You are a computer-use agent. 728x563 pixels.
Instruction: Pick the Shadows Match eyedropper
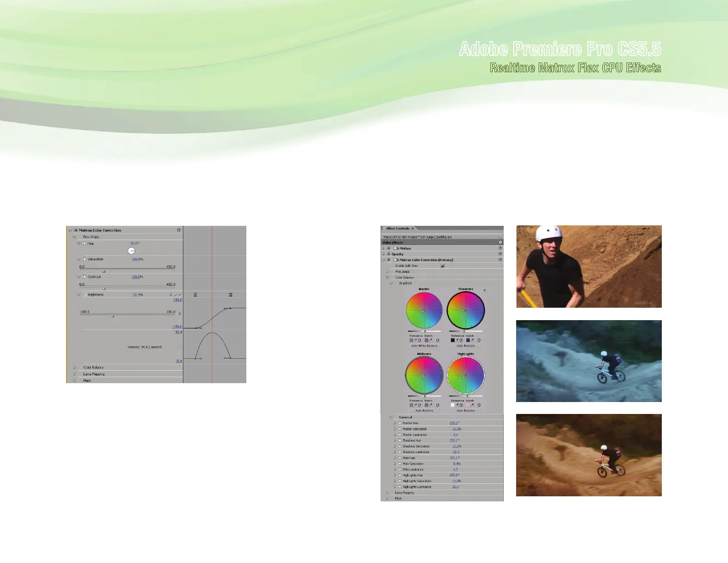[472, 340]
